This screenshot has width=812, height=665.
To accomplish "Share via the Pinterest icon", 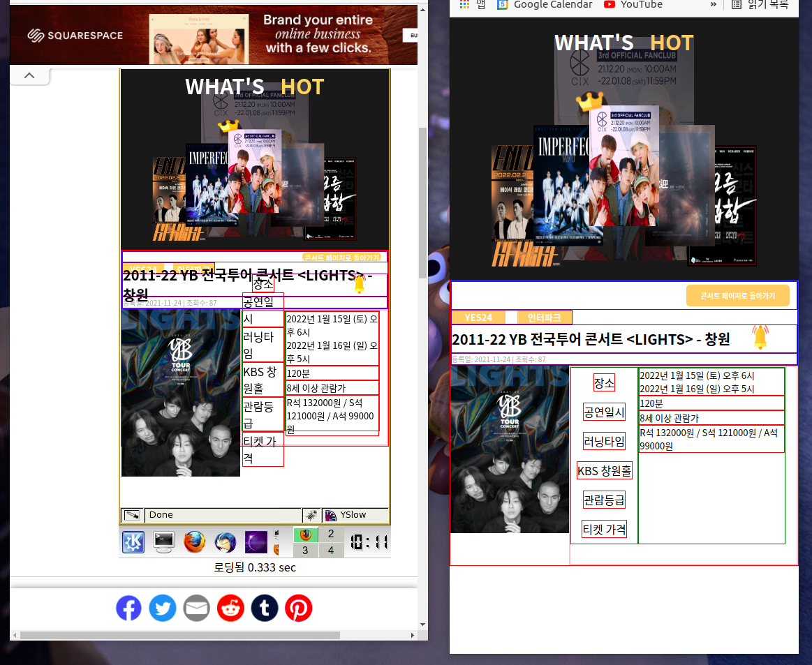I will [x=298, y=608].
